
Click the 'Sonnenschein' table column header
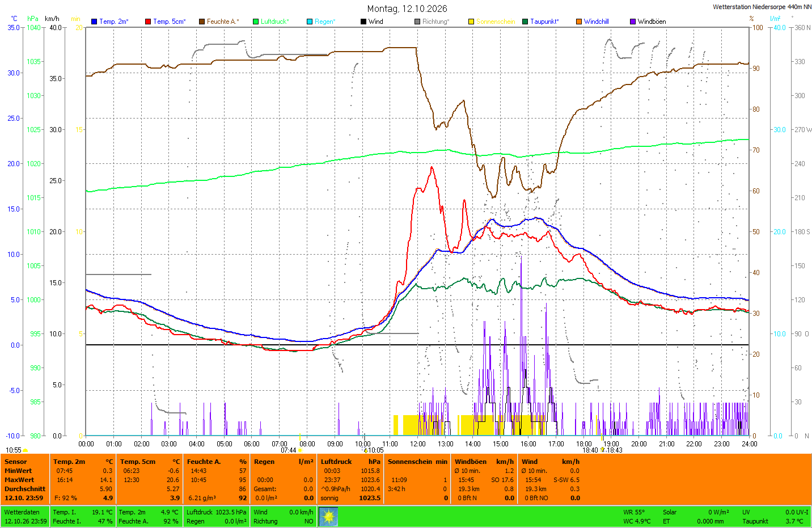click(x=410, y=462)
